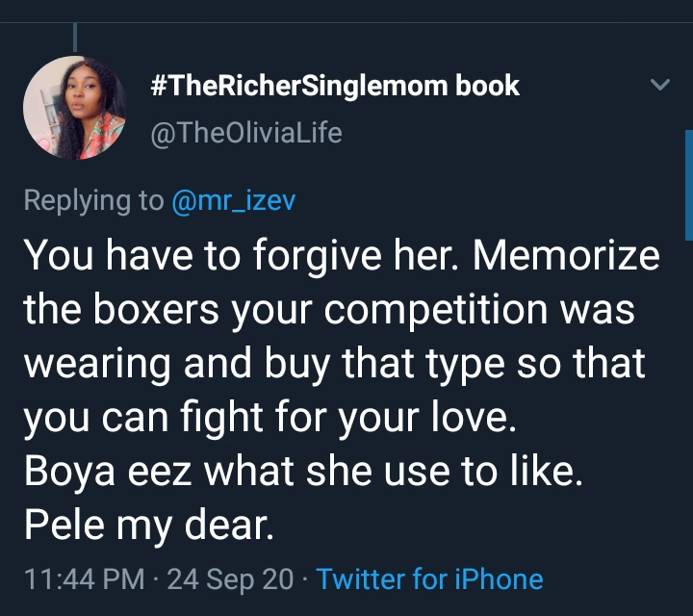
Task: Open the Twitter for iPhone source link
Action: click(429, 579)
